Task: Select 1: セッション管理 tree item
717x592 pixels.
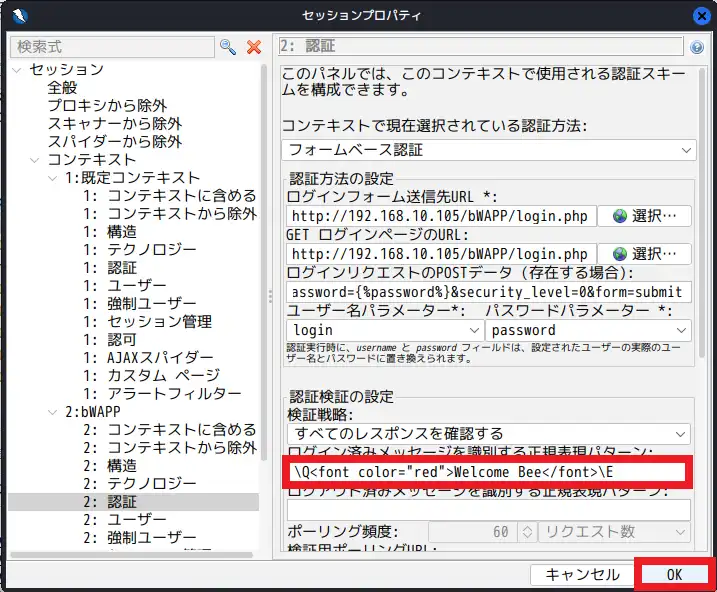Action: [x=147, y=322]
